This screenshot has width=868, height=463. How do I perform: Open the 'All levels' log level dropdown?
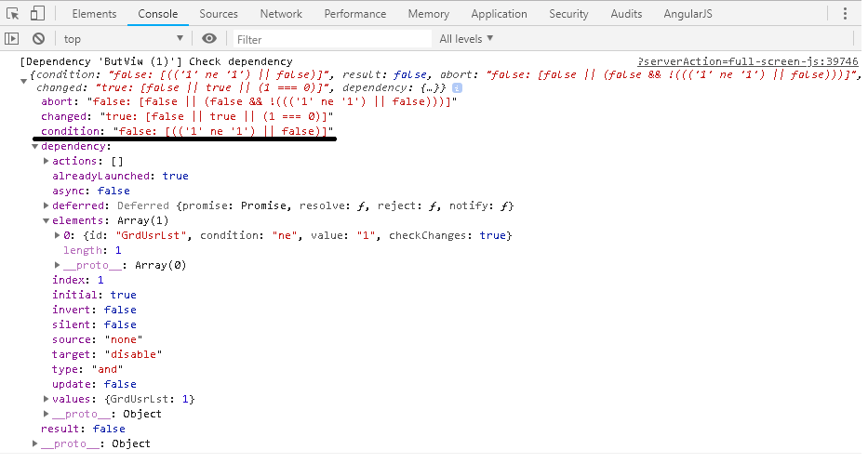(x=466, y=39)
